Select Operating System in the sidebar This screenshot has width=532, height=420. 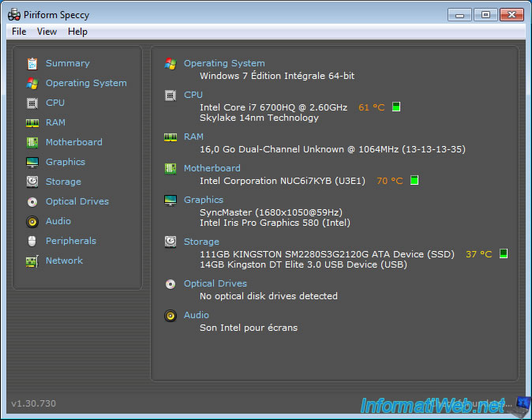point(86,83)
